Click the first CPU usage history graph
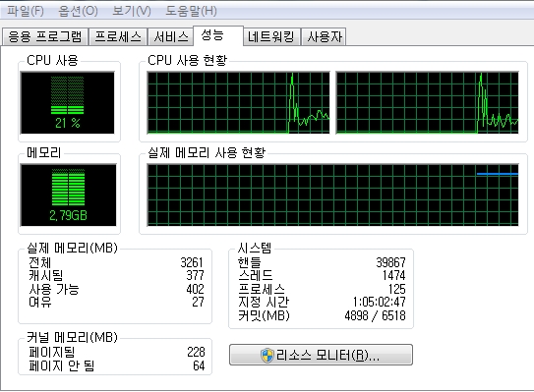Screen dimensions: 534x392 coord(238,102)
